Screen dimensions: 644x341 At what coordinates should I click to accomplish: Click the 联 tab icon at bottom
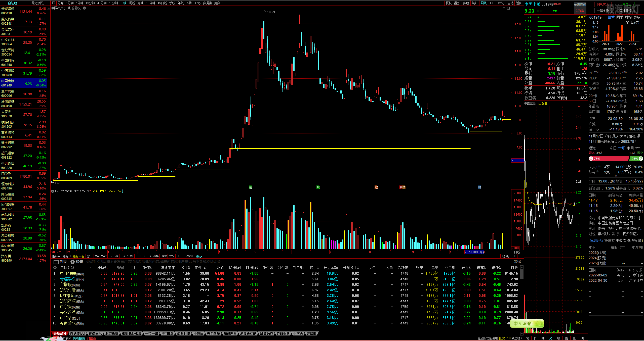coord(559,338)
